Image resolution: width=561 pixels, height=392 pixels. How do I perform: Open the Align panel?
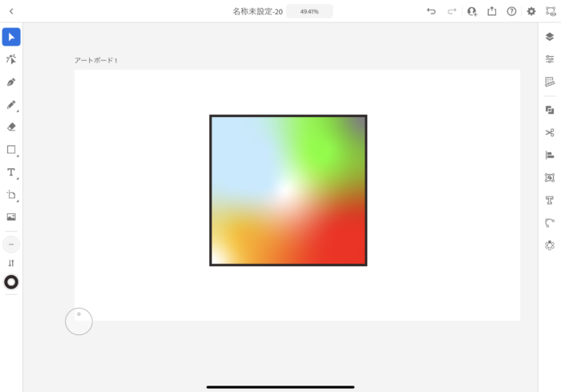tap(550, 155)
